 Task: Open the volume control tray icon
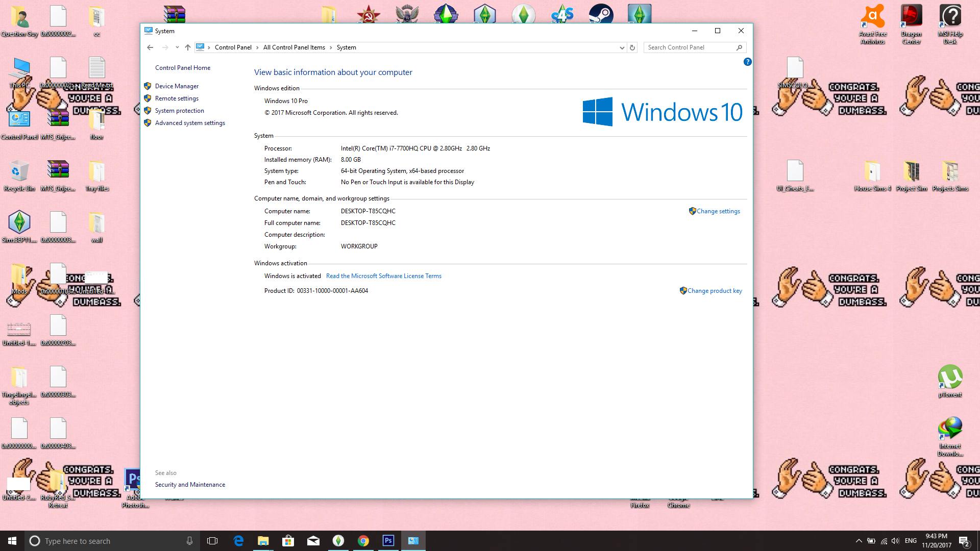point(895,541)
